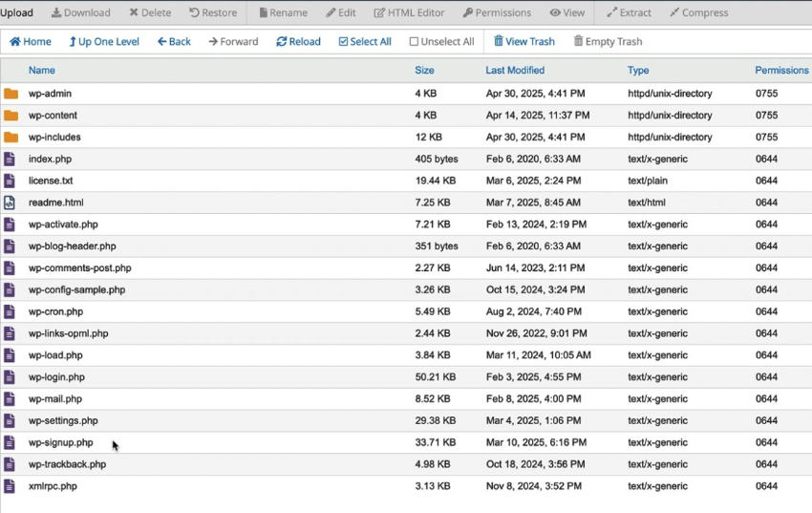Click the wp-content folder icon
This screenshot has height=513, width=812.
tap(11, 116)
